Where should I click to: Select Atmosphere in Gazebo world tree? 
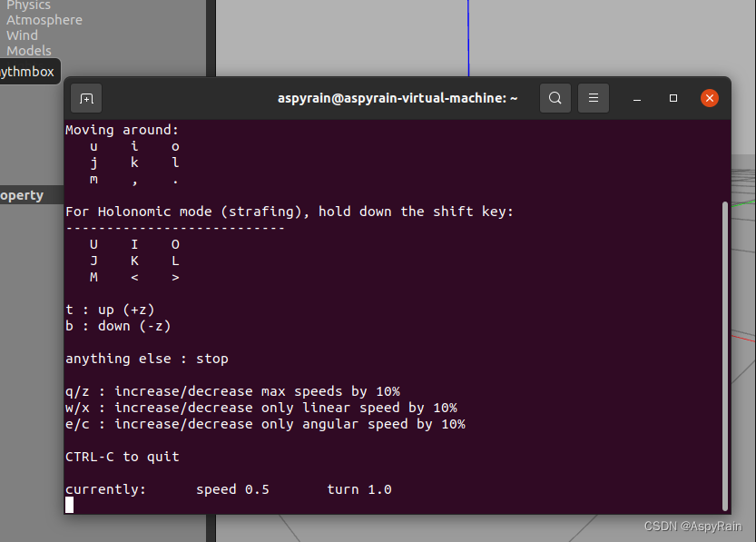click(x=44, y=20)
